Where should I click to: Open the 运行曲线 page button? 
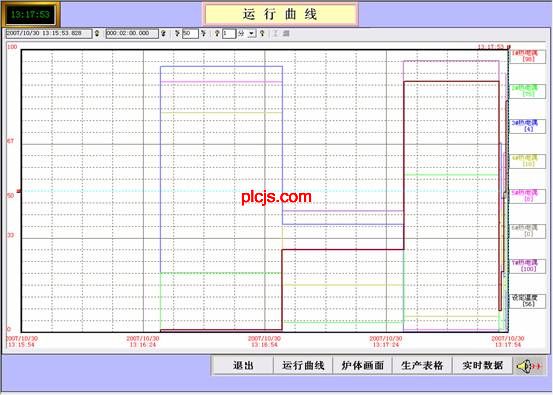click(x=303, y=365)
